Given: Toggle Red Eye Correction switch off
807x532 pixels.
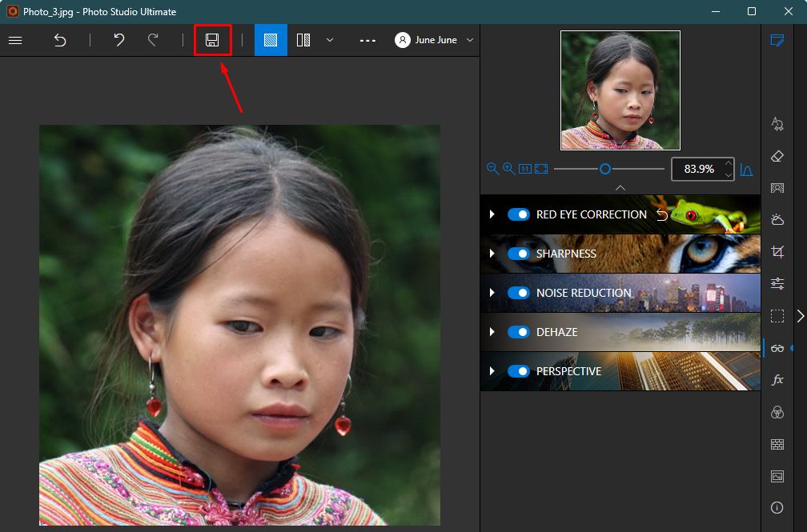Looking at the screenshot, I should (518, 214).
